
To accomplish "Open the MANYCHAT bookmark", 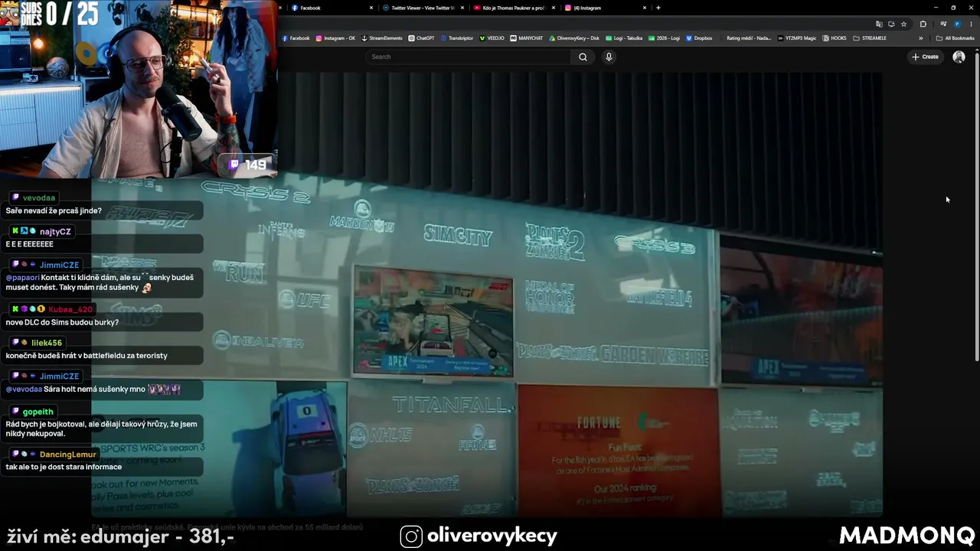I will 527,38.
